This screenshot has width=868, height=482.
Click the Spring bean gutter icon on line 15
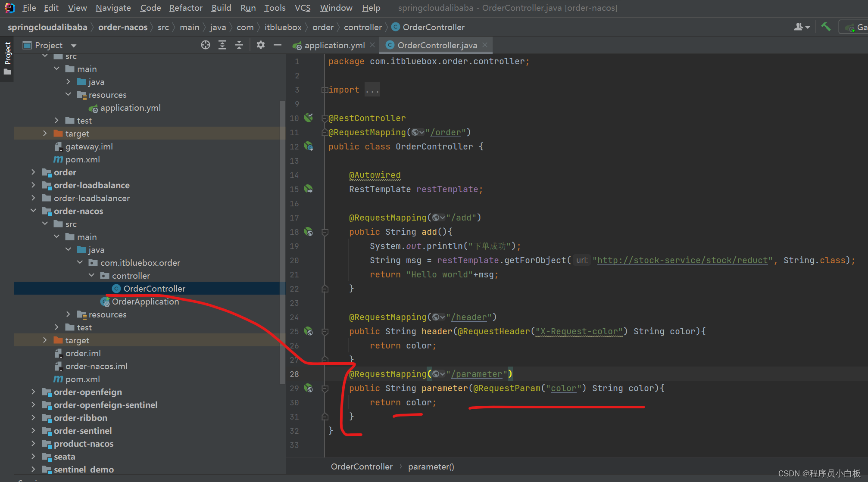(309, 189)
